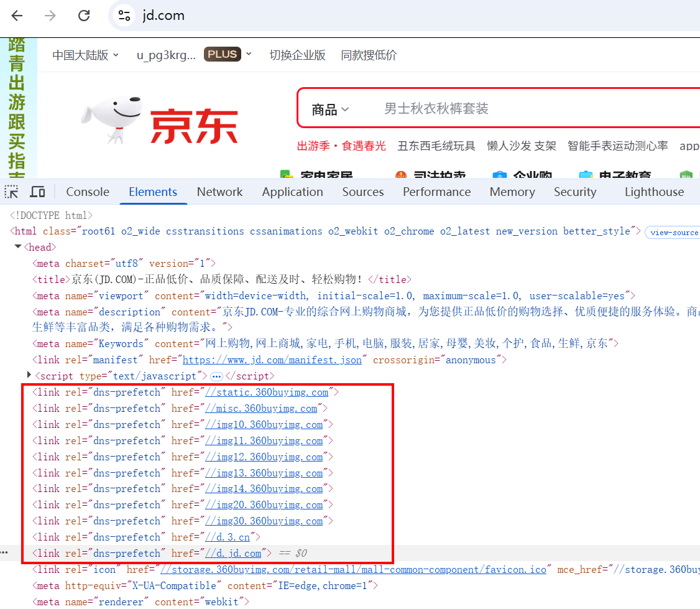Image resolution: width=700 pixels, height=609 pixels.
Task: Expand the dropdown arrow after PLUS badge
Action: tap(249, 54)
